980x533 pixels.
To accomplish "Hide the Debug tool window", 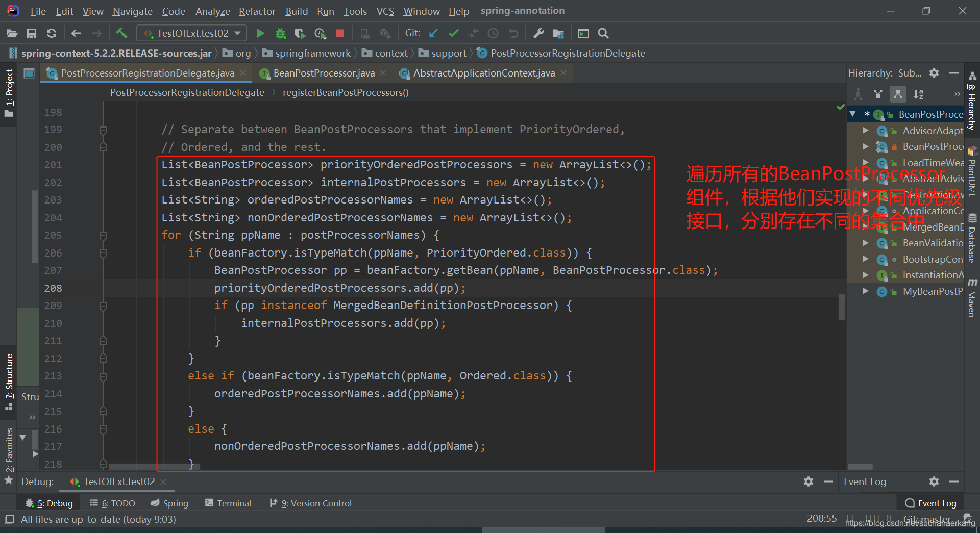I will [828, 481].
